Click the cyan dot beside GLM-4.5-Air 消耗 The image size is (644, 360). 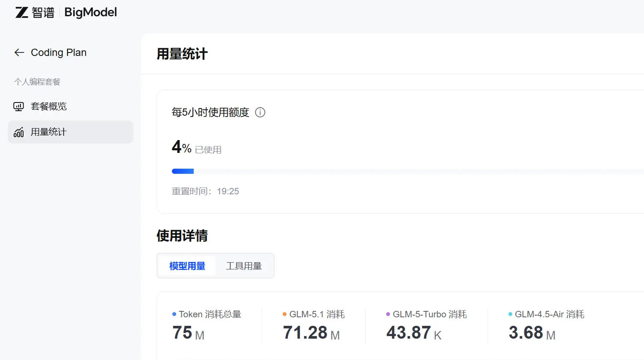510,314
